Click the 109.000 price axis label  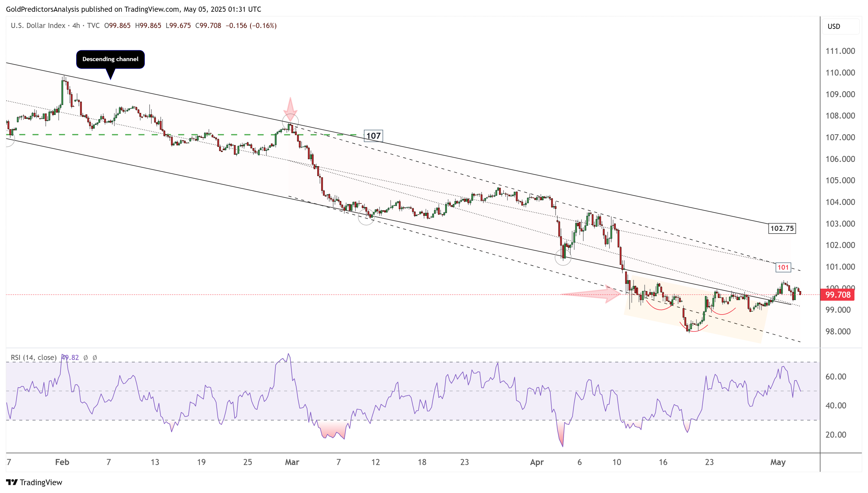840,95
